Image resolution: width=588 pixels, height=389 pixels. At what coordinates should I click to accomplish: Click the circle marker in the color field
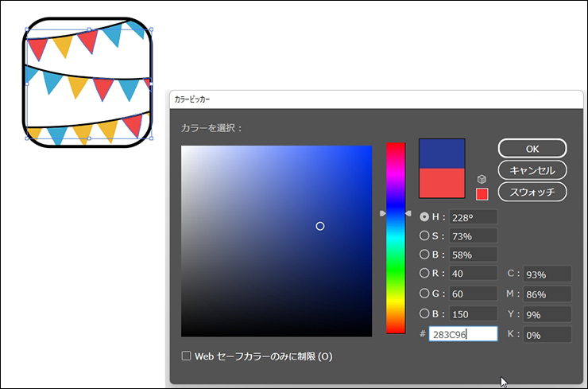pos(320,227)
